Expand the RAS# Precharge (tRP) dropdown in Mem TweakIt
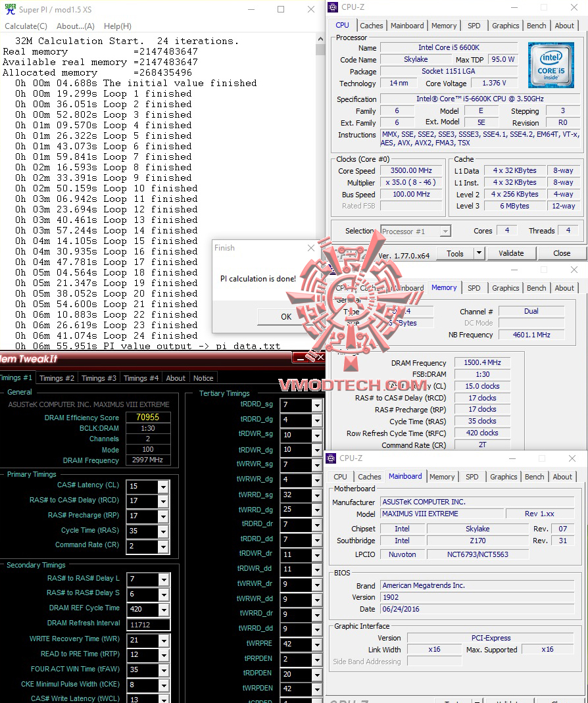Screen dimensions: 588x703 (163, 516)
